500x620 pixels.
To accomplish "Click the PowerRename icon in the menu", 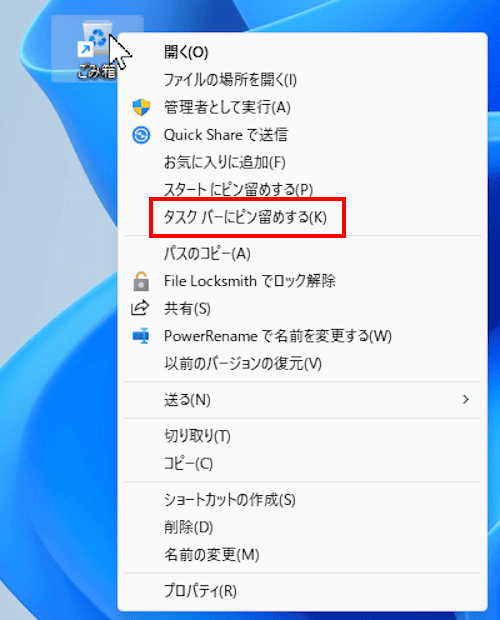I will coord(141,336).
